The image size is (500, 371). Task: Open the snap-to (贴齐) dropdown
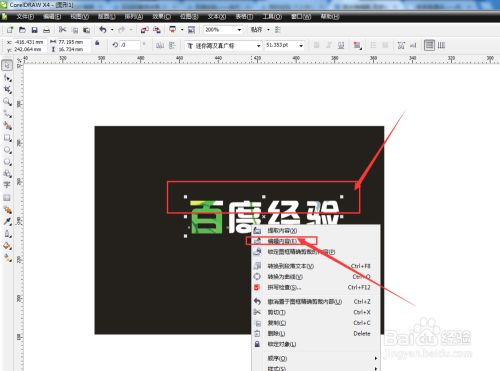pyautogui.click(x=268, y=30)
